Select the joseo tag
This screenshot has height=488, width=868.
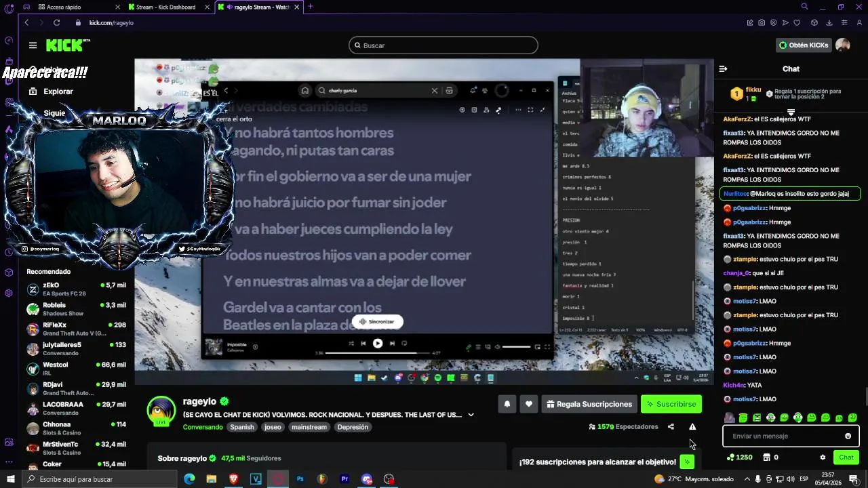273,427
